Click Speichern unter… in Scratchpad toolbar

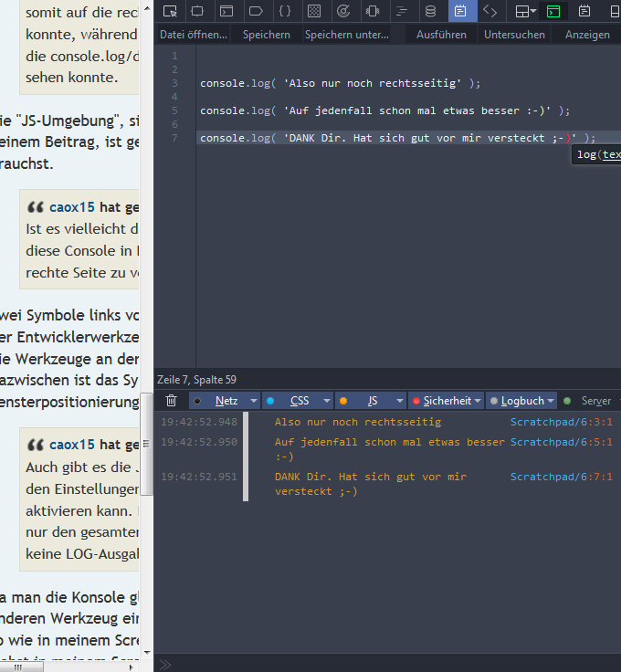[345, 34]
